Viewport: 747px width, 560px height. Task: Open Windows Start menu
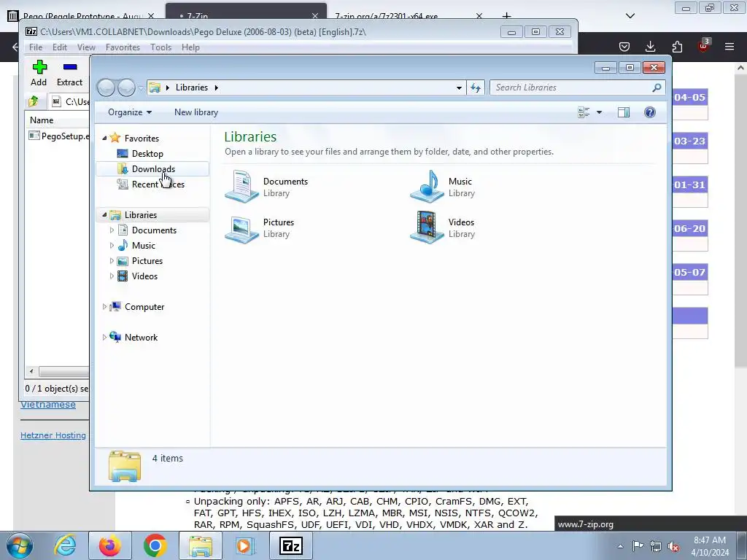coord(20,545)
